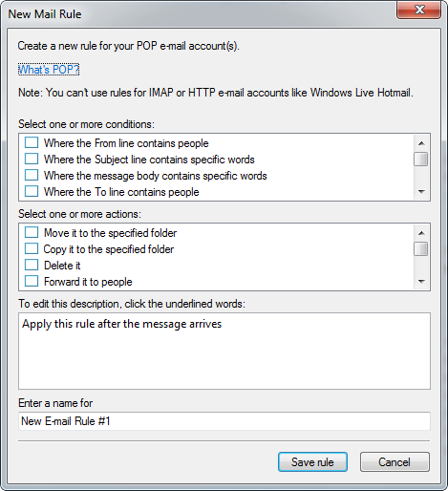
Task: Open the 'What's POP?' help link
Action: [x=49, y=70]
